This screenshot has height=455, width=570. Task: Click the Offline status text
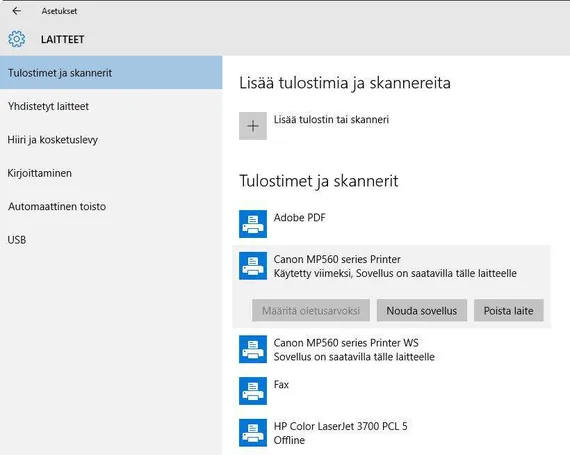(289, 440)
